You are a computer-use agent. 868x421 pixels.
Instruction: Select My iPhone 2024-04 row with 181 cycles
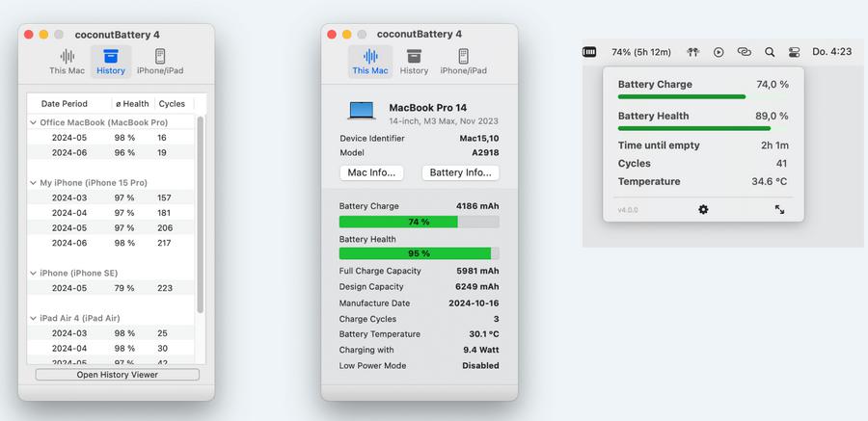pyautogui.click(x=111, y=213)
